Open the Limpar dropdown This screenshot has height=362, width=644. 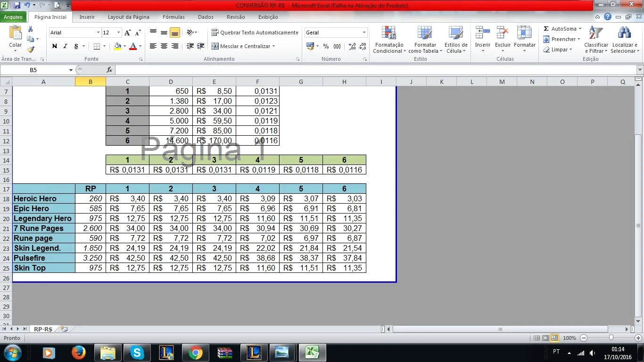click(558, 49)
